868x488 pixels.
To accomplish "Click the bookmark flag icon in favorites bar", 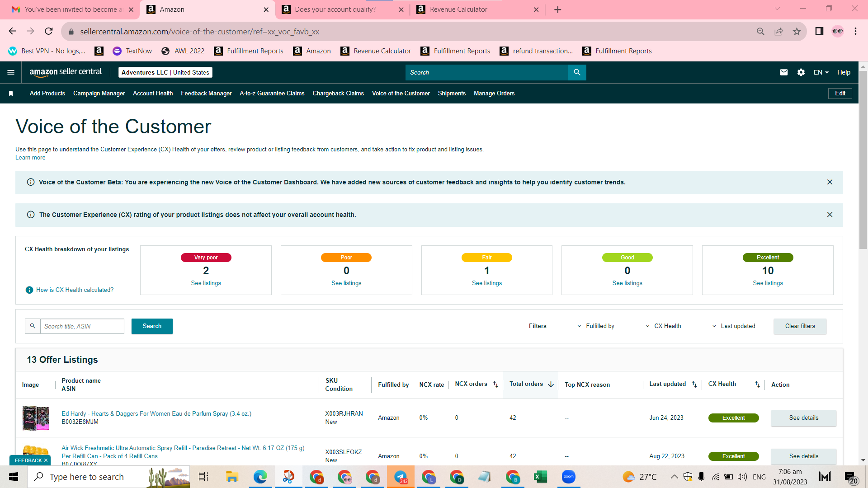I will [x=11, y=94].
